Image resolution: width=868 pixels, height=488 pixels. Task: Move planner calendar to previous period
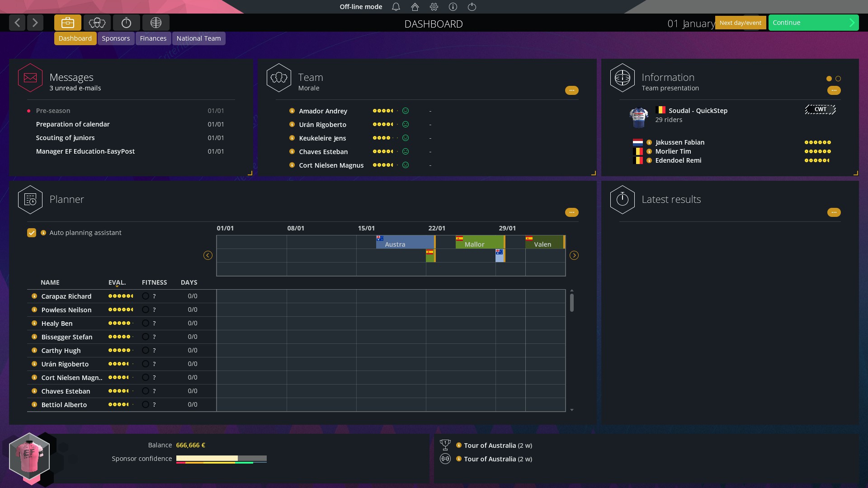[208, 255]
